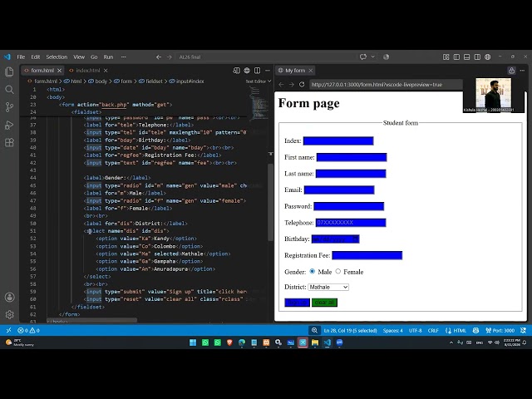Open the editor More Actions ellipsis

pos(268,70)
